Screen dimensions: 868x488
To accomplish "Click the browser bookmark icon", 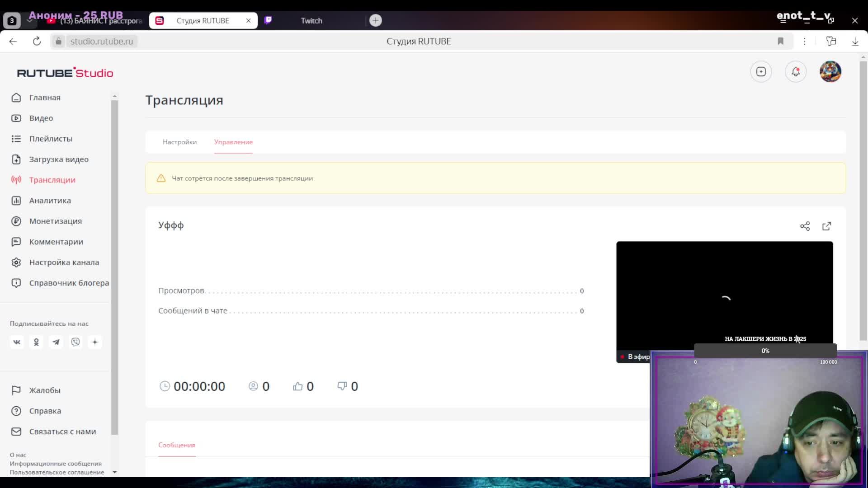I will click(781, 41).
